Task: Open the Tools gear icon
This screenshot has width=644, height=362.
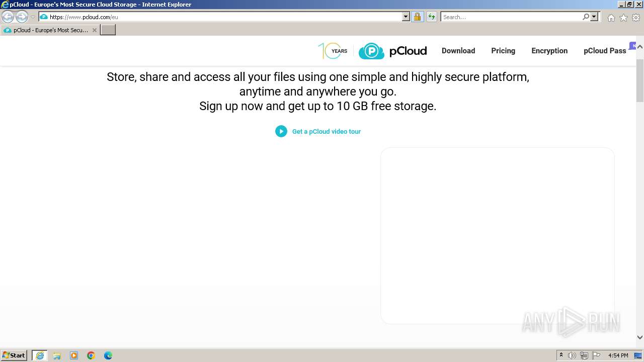Action: tap(636, 18)
